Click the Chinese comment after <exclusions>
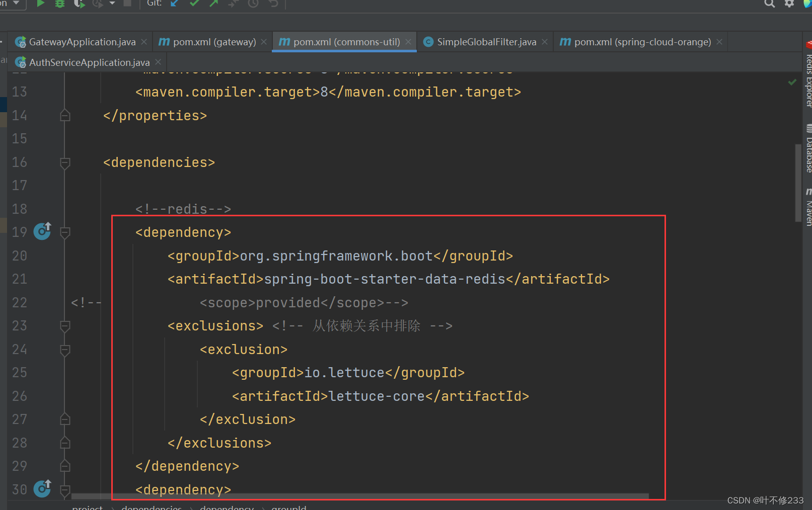812x510 pixels. [x=362, y=326]
